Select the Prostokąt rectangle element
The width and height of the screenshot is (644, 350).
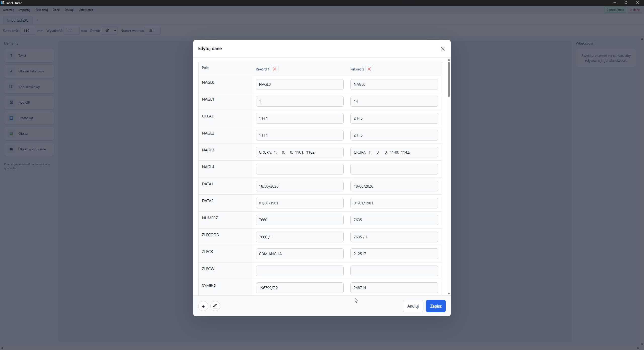pos(29,118)
